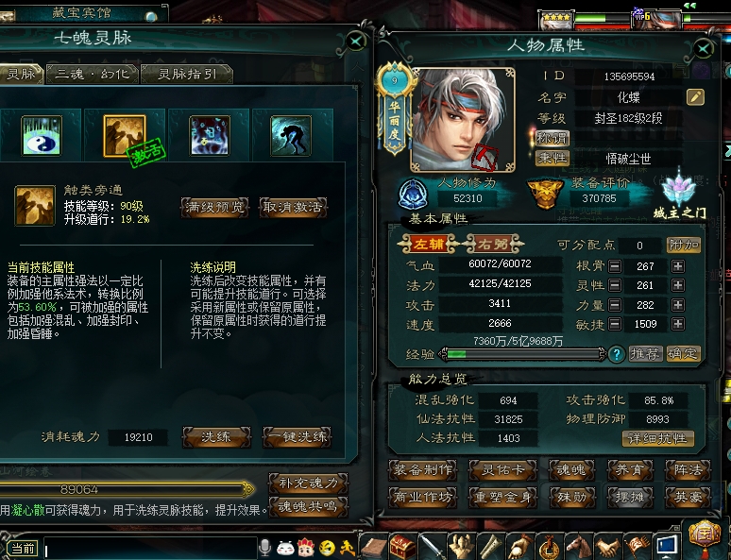Increase 力量 with the plus button
The image size is (731, 560).
[678, 305]
